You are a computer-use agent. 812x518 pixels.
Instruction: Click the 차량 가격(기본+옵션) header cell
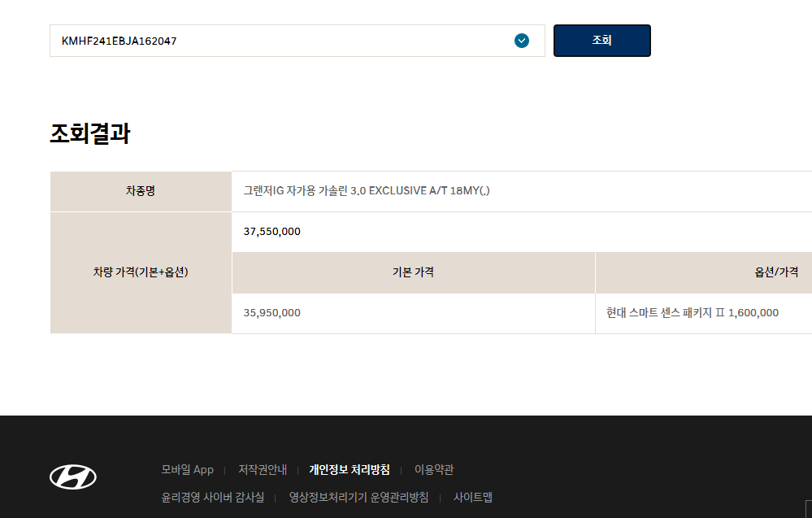pos(141,272)
